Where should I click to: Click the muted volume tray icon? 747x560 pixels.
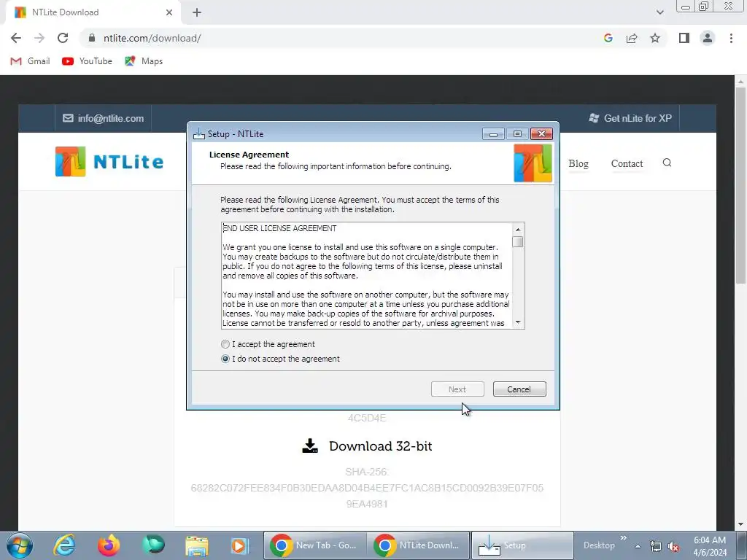click(x=673, y=546)
